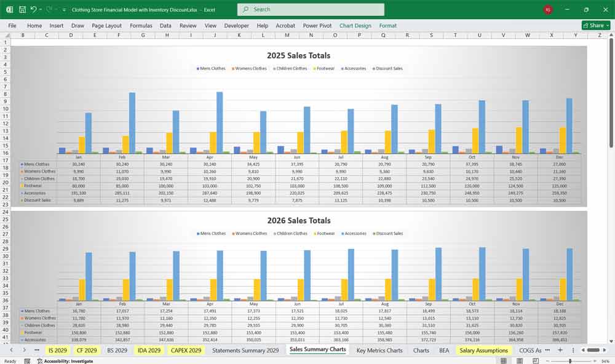The height and width of the screenshot is (364, 615).
Task: Open the Formulas ribbon tab
Action: pyautogui.click(x=141, y=26)
